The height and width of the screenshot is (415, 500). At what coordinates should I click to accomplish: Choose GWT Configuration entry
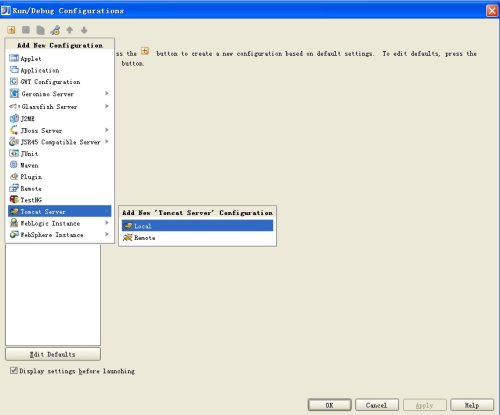60,82
